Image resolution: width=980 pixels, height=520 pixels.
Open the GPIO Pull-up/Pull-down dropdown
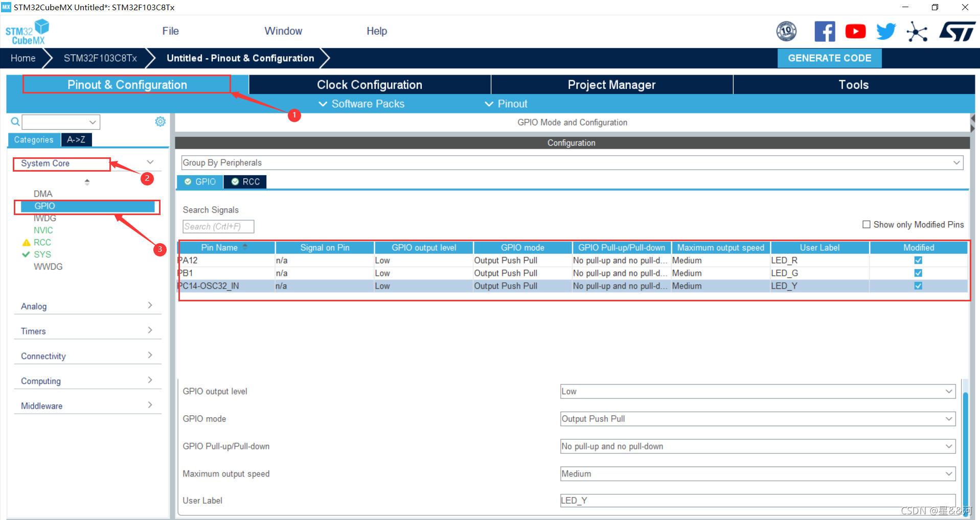point(758,446)
